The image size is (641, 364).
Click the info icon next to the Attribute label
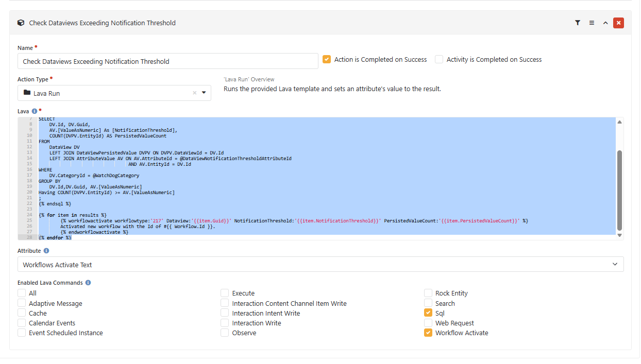click(x=46, y=251)
